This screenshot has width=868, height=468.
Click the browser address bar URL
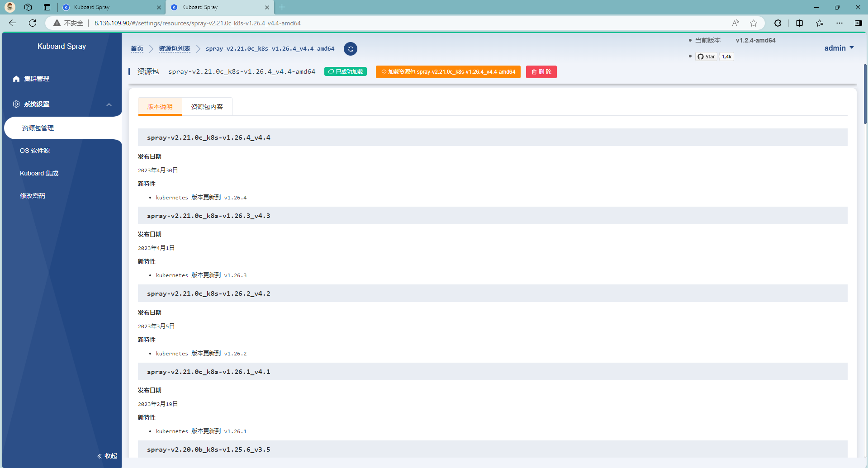tap(197, 23)
